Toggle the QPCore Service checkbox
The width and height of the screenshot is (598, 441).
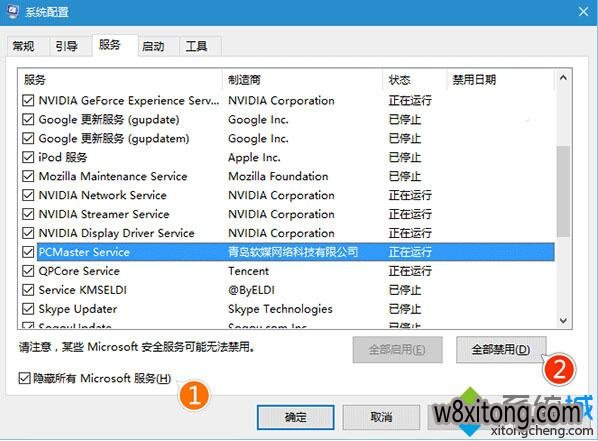pyautogui.click(x=28, y=271)
